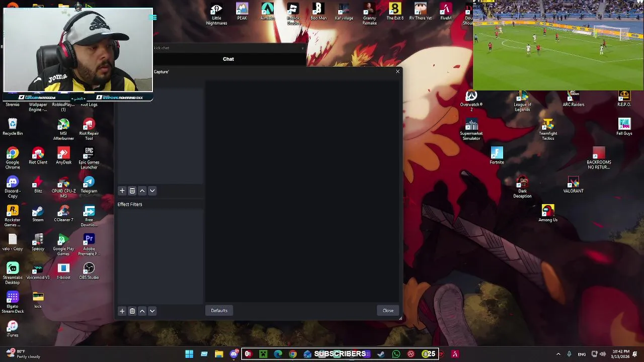Move upper list filter up
This screenshot has height=362, width=644.
click(x=142, y=191)
